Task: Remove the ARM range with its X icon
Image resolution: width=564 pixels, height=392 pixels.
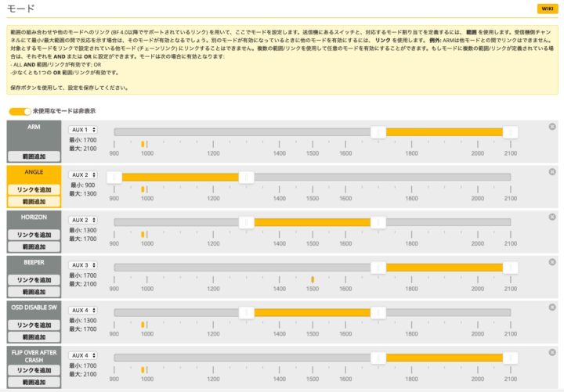Action: coord(552,127)
